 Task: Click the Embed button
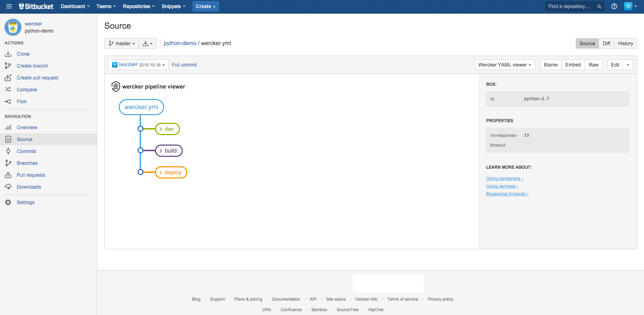pos(573,65)
